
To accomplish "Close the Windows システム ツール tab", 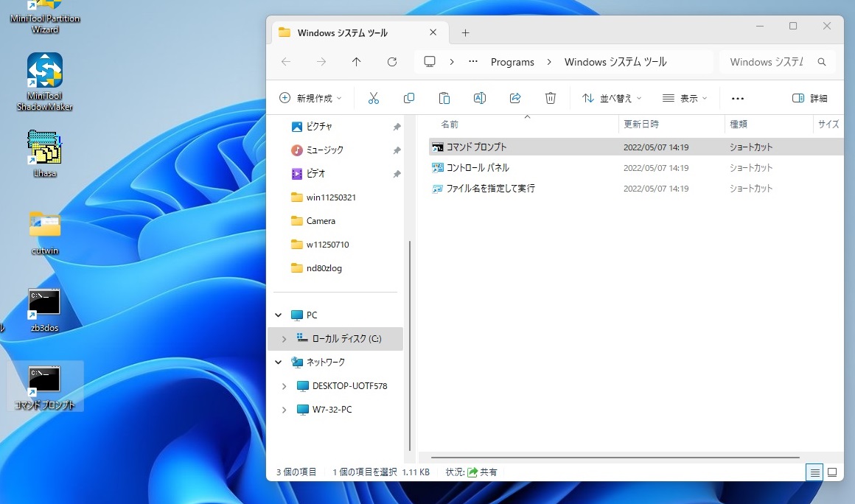I will [x=433, y=32].
